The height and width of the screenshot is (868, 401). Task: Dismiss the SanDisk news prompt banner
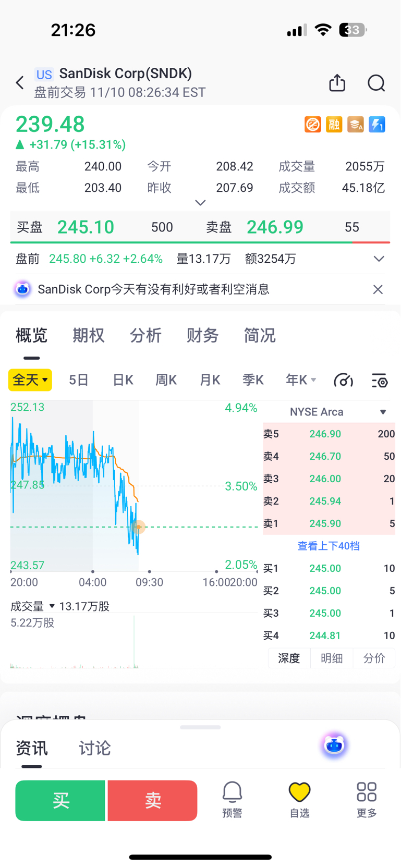pos(378,289)
